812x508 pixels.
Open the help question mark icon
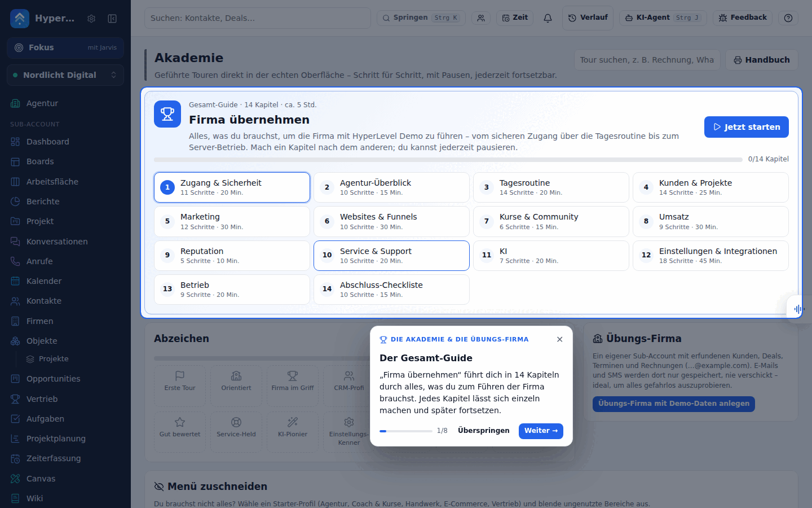(x=788, y=18)
